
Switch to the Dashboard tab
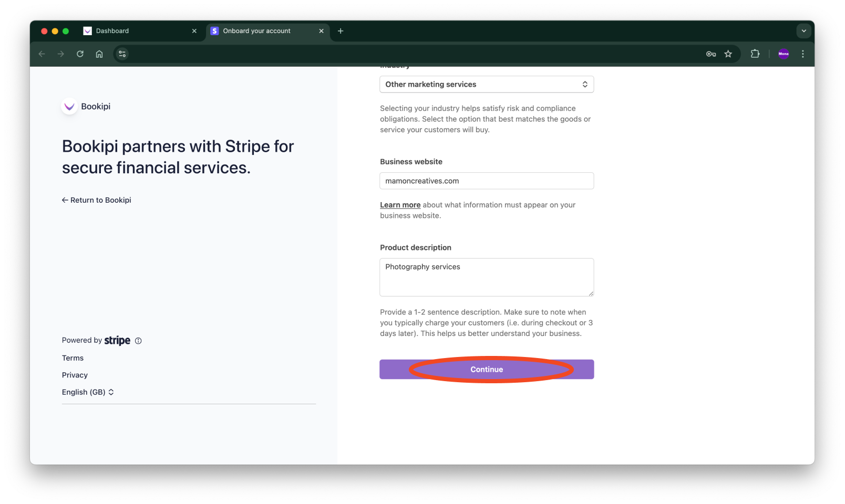tap(113, 30)
